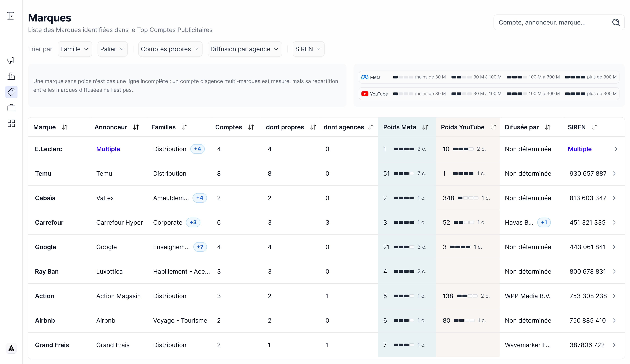Click the YouTube legend entry
Image resolution: width=630 pixels, height=364 pixels.
pos(489,94)
